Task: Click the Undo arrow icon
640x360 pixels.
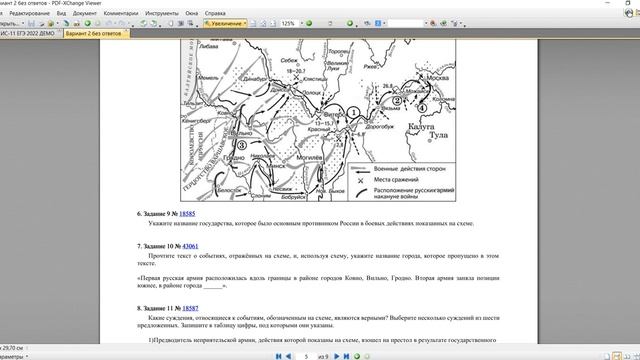Action: (109, 24)
